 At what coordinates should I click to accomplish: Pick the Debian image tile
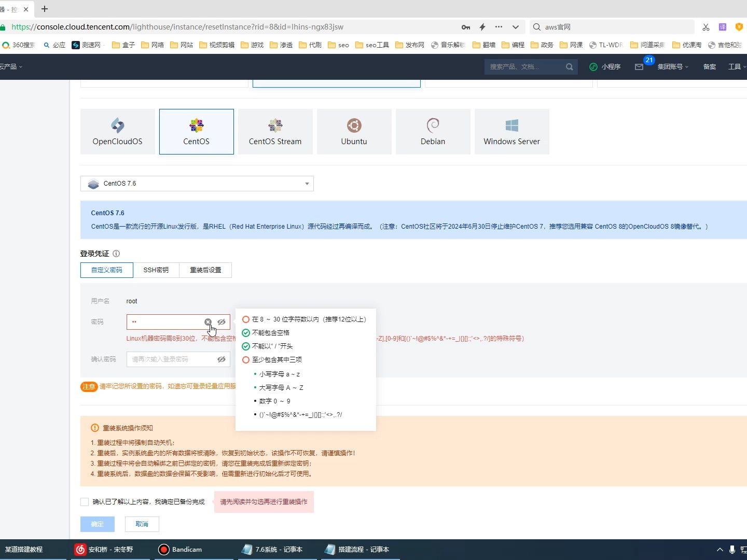[x=433, y=132]
